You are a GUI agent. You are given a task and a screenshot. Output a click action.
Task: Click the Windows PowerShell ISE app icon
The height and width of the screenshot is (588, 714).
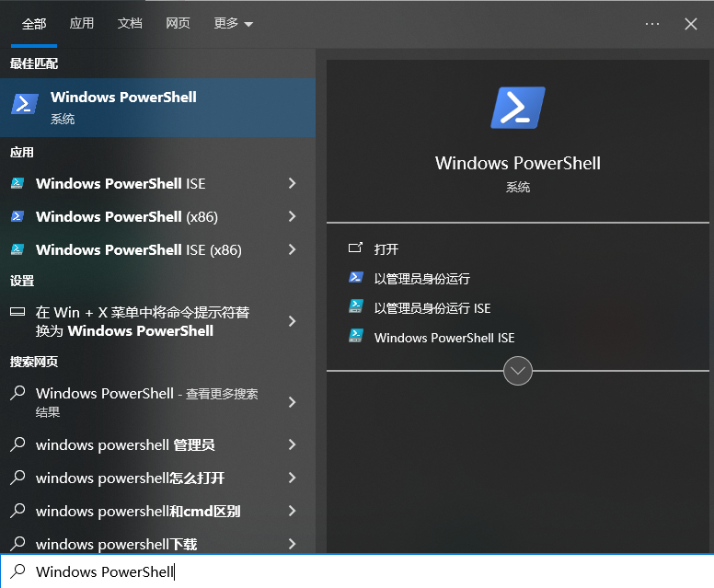point(17,183)
